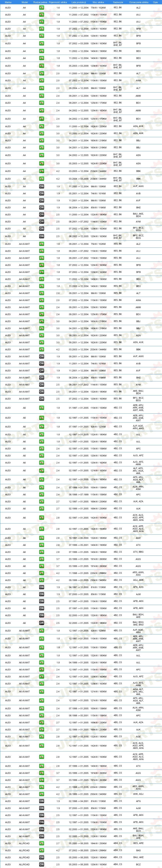
Task: Select the date cell 10.1997 -> 05.2000
Action: 79,538
